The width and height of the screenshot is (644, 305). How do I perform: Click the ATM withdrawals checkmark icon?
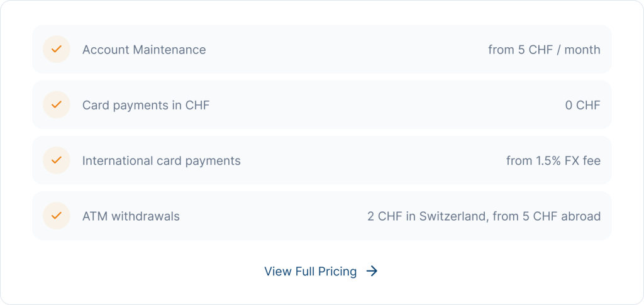pyautogui.click(x=56, y=216)
